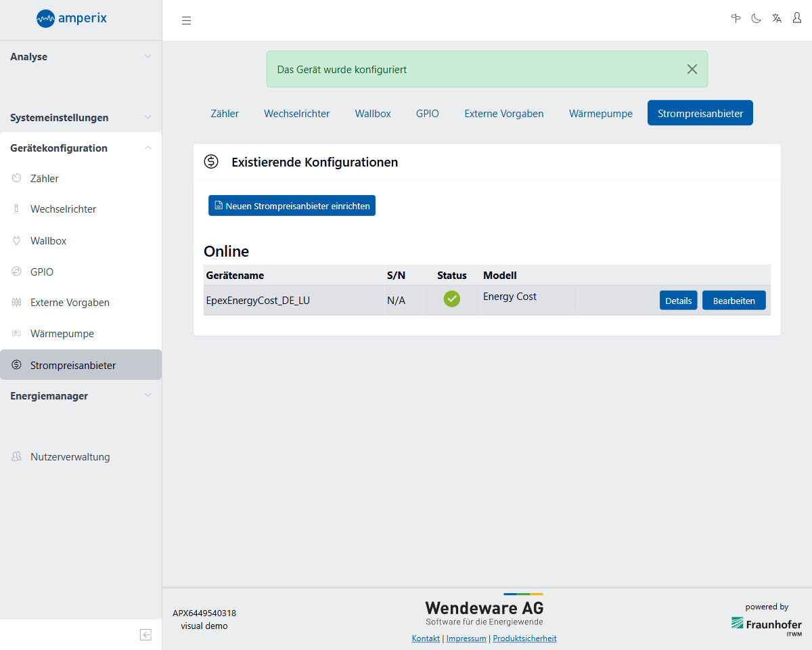Open Nutzerverwaltung in the sidebar
The image size is (812, 650).
(70, 457)
